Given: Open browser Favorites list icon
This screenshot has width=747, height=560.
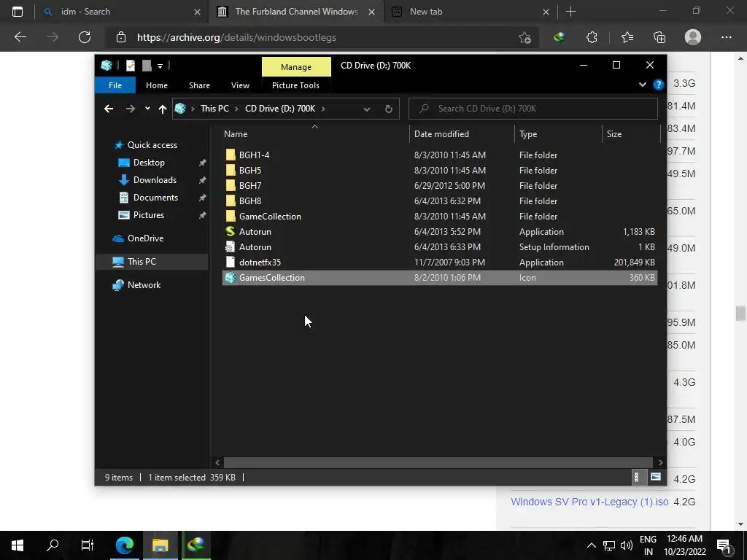Looking at the screenshot, I should pyautogui.click(x=627, y=37).
